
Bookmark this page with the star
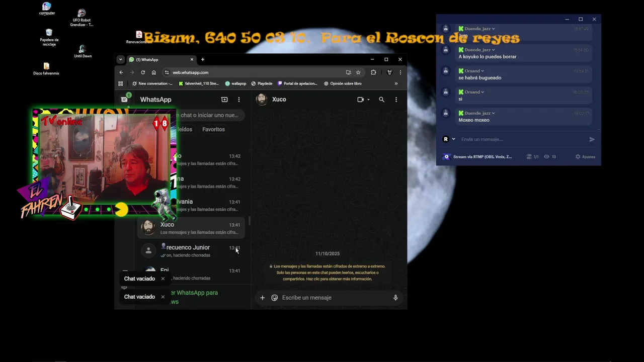click(x=358, y=72)
